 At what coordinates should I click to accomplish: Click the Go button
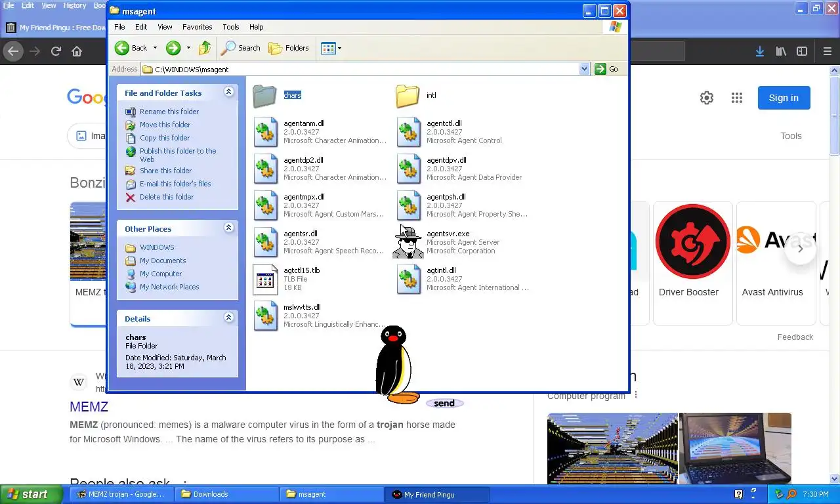pyautogui.click(x=607, y=69)
